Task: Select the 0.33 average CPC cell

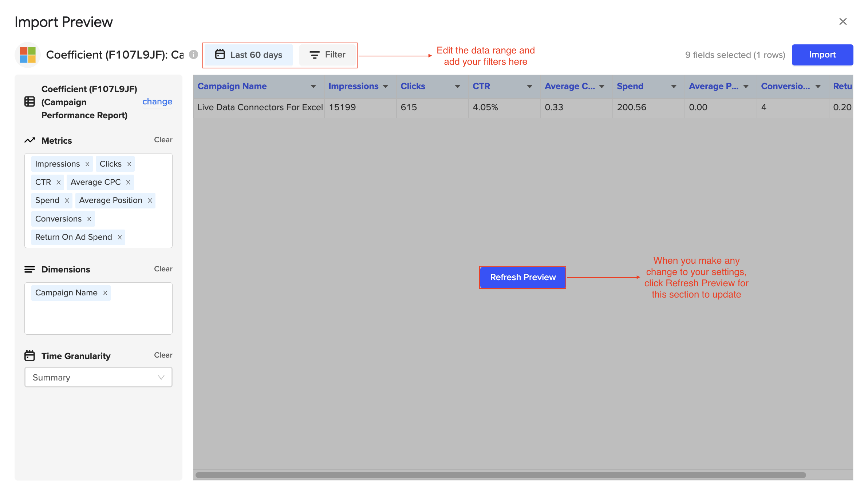Action: coord(577,108)
